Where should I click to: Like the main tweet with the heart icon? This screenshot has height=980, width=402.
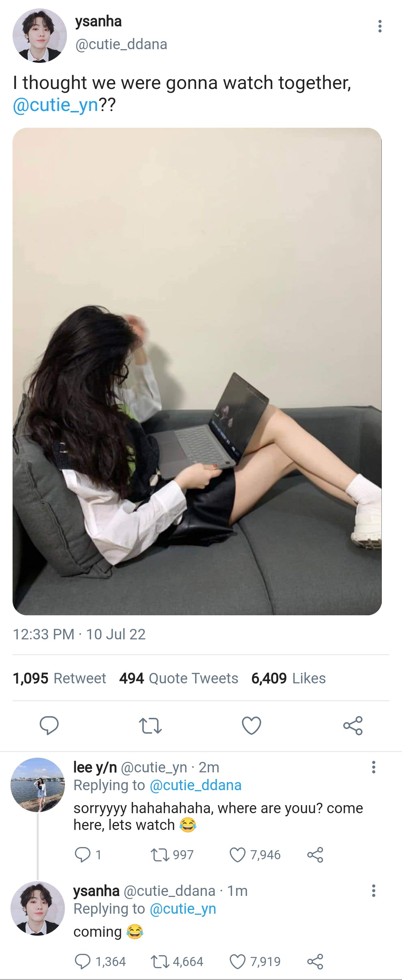pos(251,725)
